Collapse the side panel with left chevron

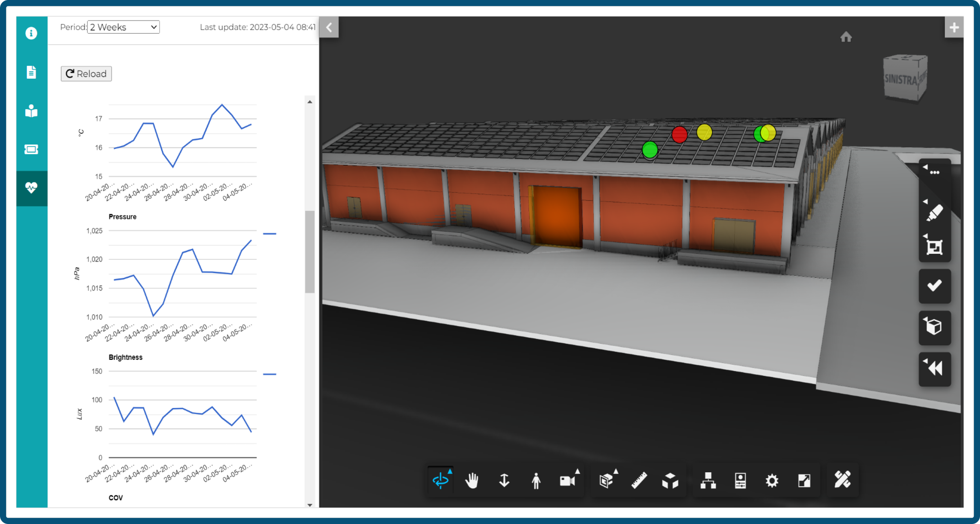(329, 27)
